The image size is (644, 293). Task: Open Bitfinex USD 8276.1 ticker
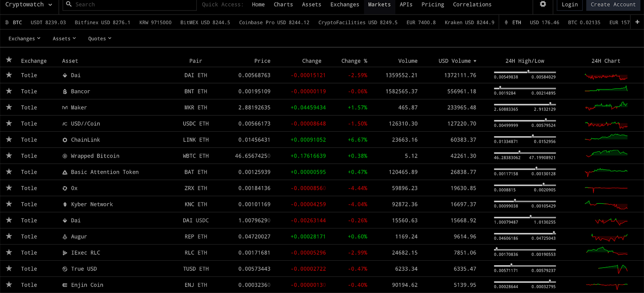pyautogui.click(x=102, y=23)
